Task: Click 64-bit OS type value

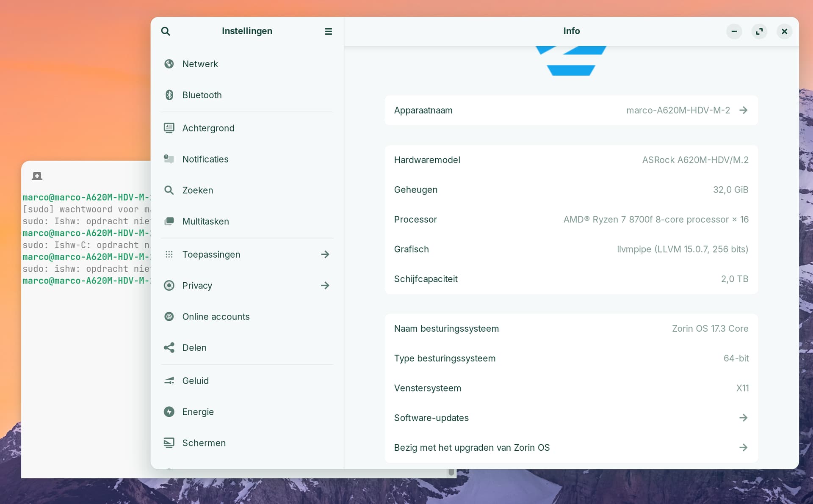Action: [736, 358]
